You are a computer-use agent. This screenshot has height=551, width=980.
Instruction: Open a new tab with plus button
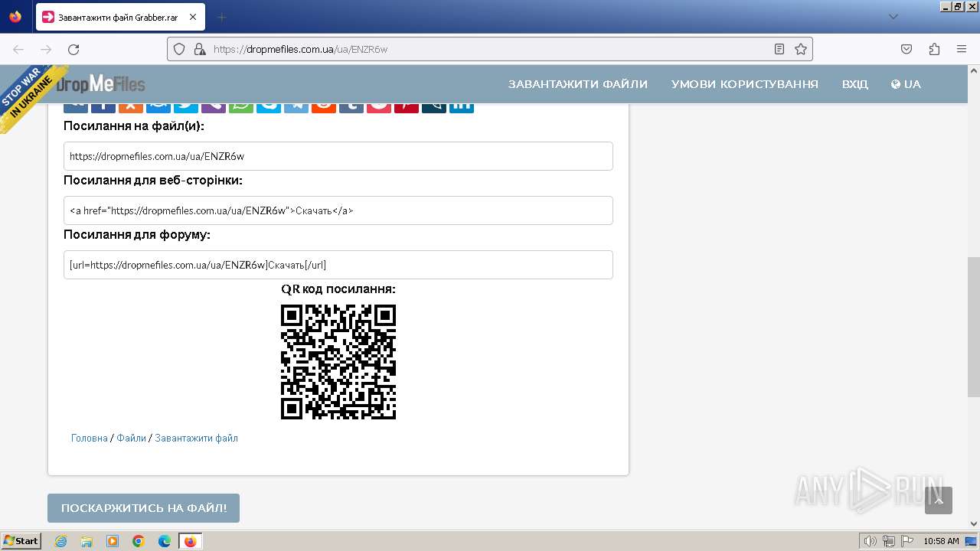222,17
